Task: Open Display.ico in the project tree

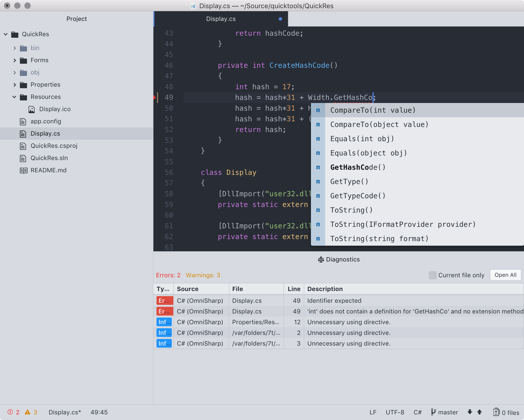Action: click(x=55, y=109)
